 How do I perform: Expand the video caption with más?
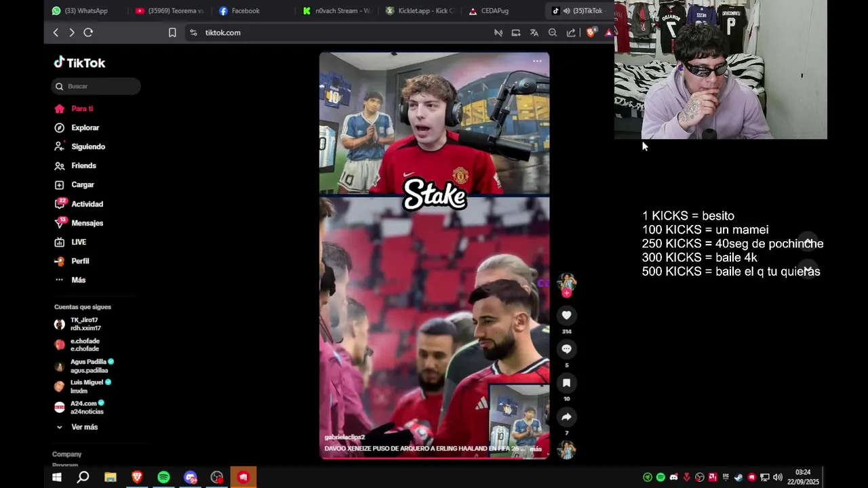coord(536,449)
